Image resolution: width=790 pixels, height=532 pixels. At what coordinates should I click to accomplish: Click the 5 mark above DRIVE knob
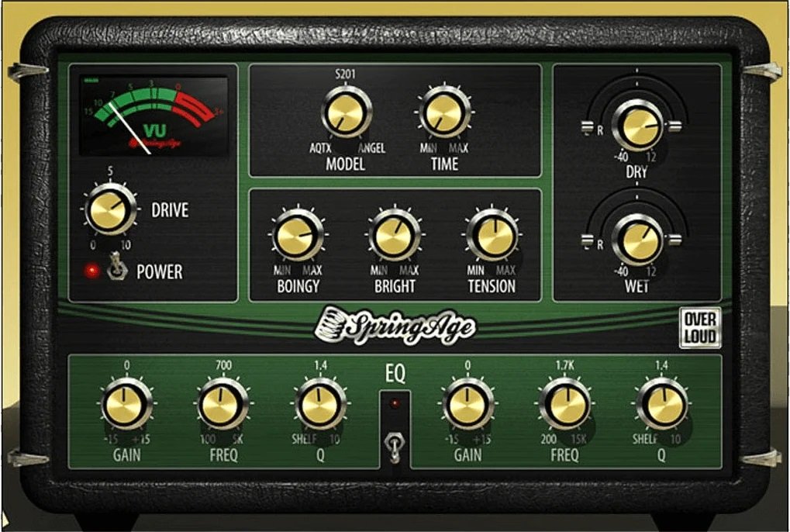tap(110, 173)
